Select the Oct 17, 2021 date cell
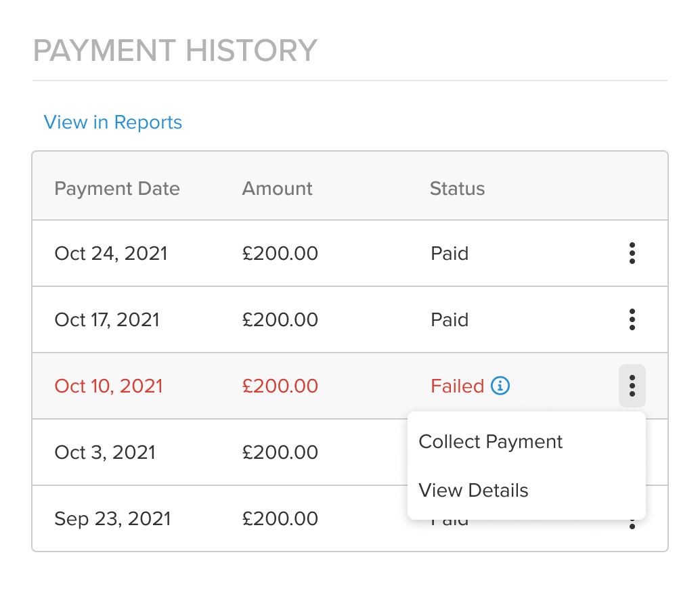The width and height of the screenshot is (700, 605). click(107, 319)
